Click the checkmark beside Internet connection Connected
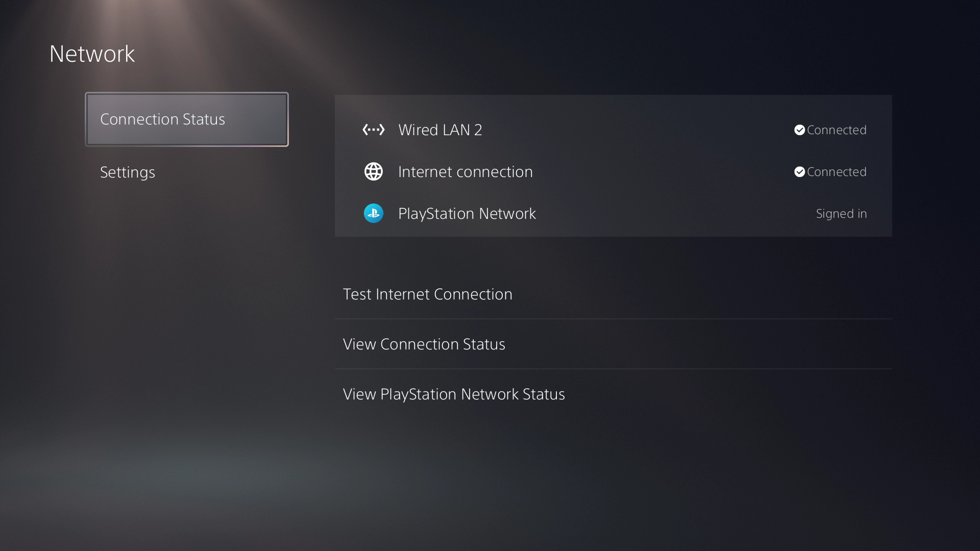This screenshot has height=551, width=980. [799, 172]
